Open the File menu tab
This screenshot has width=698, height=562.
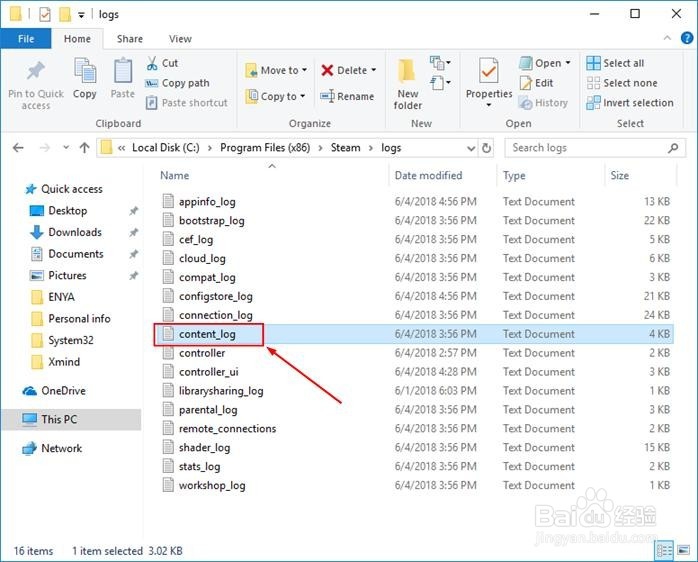(26, 39)
